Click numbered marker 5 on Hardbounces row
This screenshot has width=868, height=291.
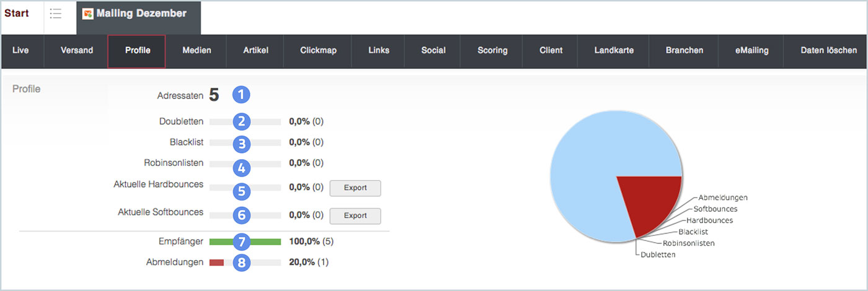(241, 191)
